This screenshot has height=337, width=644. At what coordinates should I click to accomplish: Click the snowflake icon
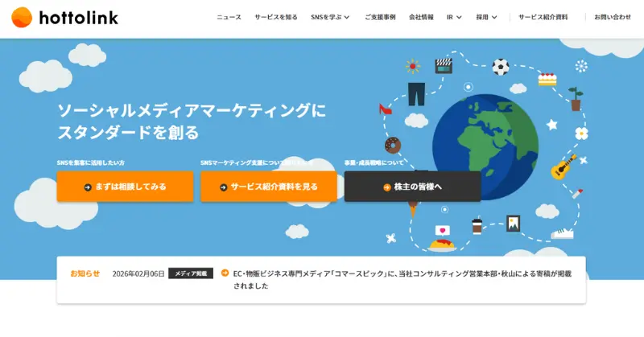581,66
